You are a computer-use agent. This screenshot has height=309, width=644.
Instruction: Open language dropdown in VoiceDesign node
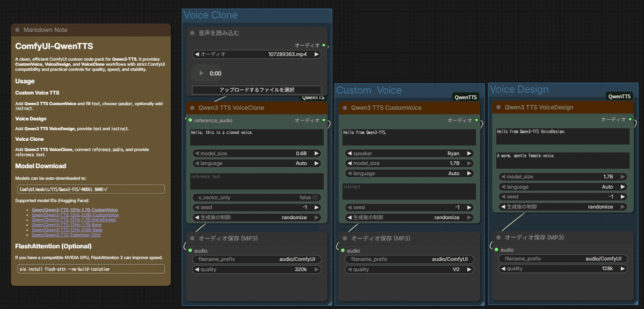563,186
